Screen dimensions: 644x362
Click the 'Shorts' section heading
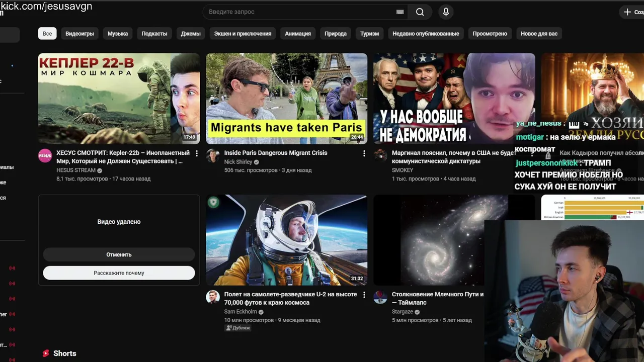(x=65, y=353)
